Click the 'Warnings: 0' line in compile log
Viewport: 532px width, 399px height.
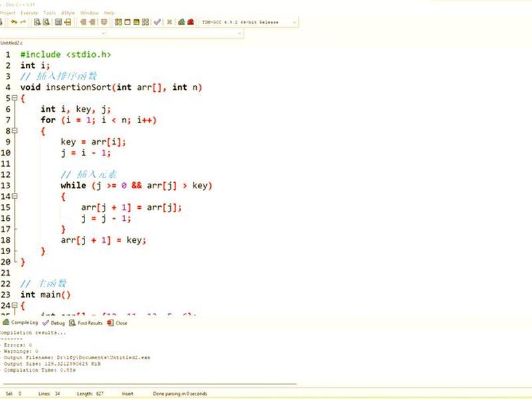pos(21,351)
